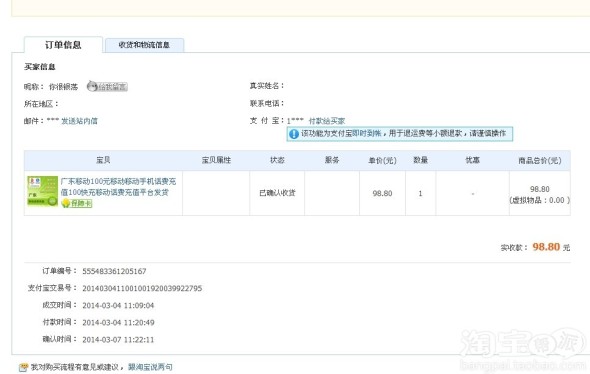Click the buyer nickname 你很狠落
Image resolution: width=590 pixels, height=374 pixels.
[x=64, y=87]
